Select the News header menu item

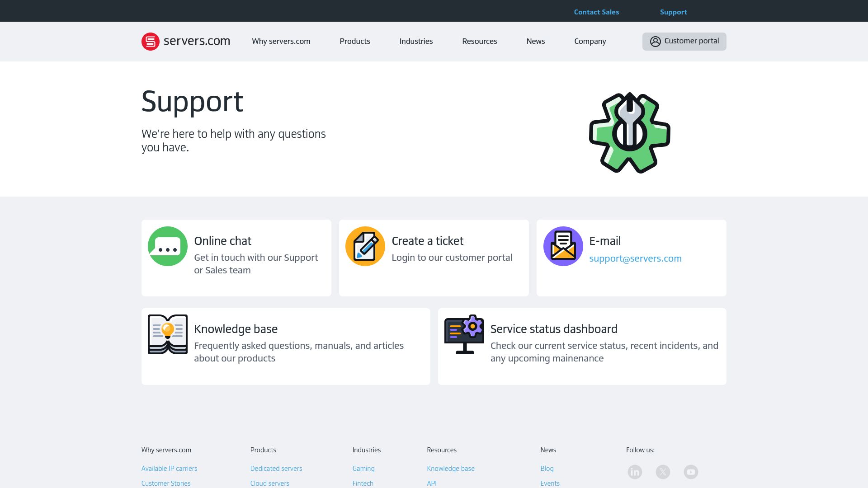535,41
